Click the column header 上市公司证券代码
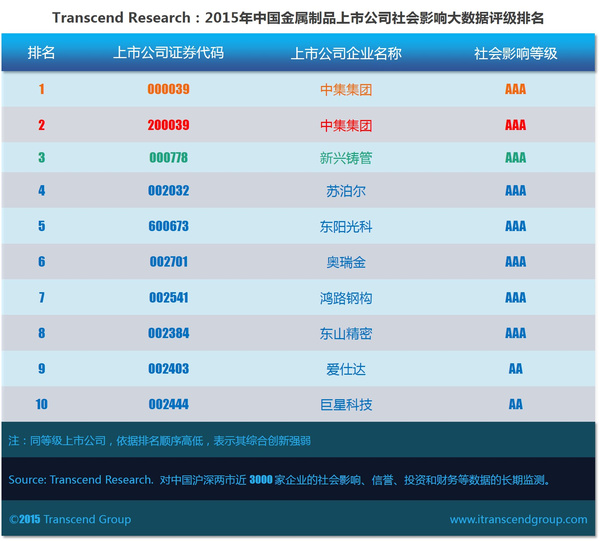The image size is (600, 541). click(168, 53)
